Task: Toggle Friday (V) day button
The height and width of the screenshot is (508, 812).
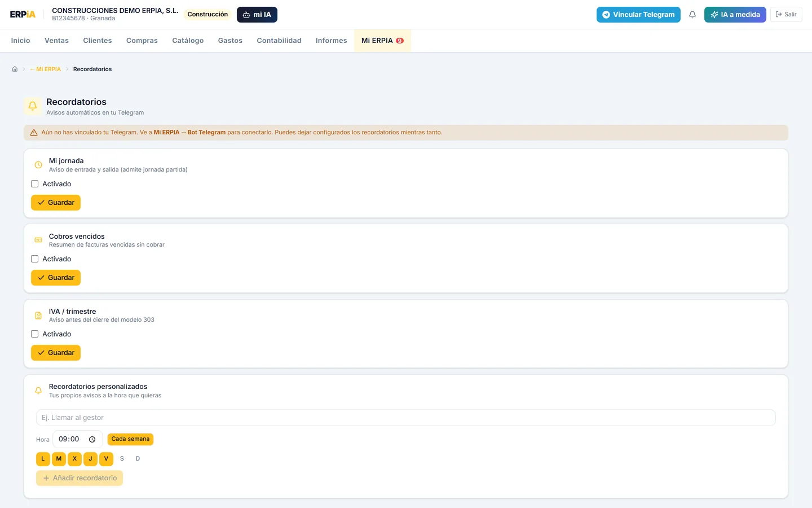Action: (x=106, y=459)
